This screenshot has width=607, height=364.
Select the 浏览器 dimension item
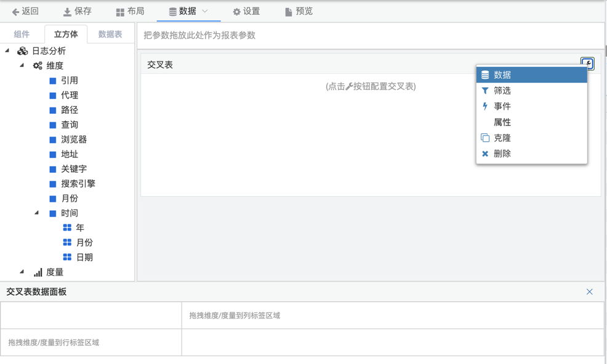point(73,140)
